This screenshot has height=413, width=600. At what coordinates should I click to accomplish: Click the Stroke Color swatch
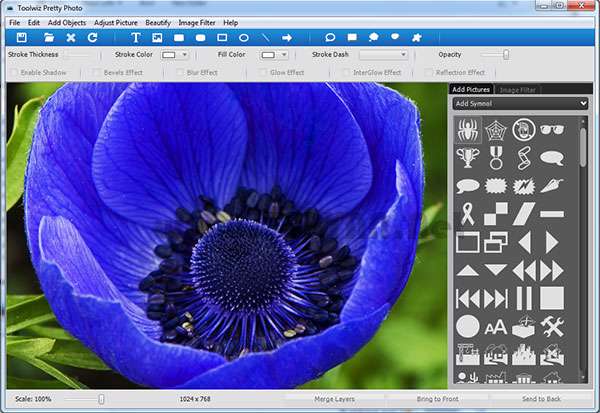click(x=169, y=55)
